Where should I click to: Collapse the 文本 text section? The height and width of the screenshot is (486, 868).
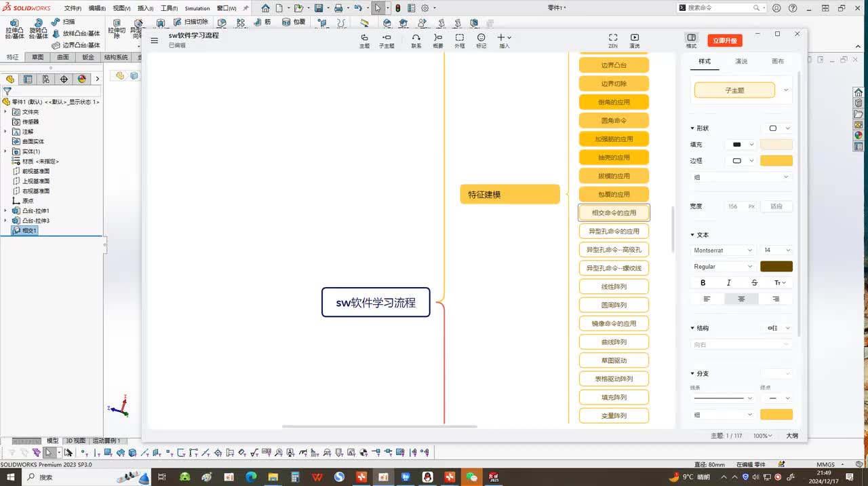click(x=692, y=235)
